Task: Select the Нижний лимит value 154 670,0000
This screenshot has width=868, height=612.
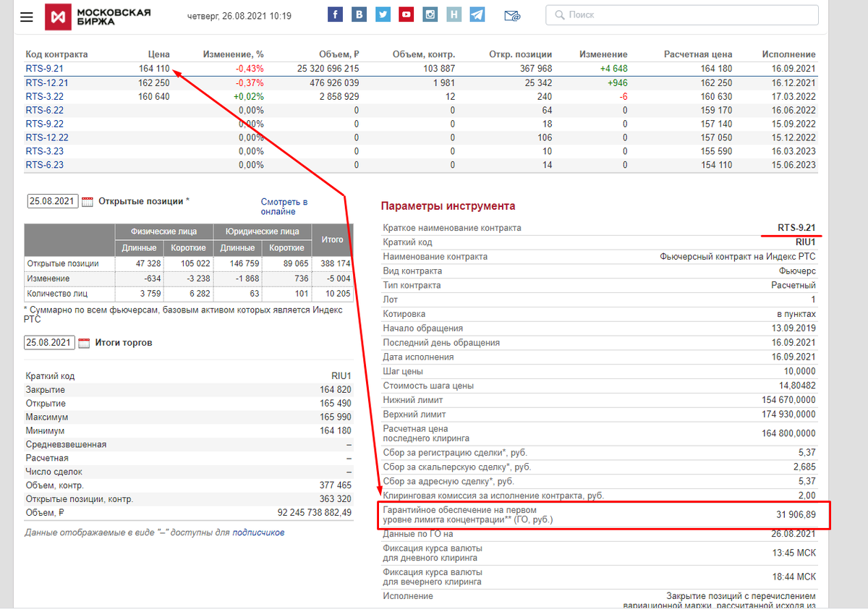Action: click(x=788, y=400)
